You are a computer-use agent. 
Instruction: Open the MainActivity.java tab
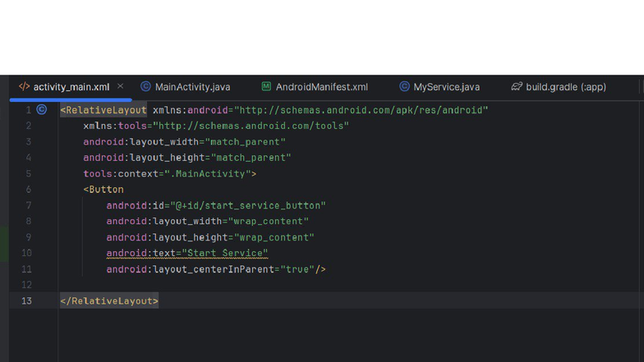[x=192, y=87]
